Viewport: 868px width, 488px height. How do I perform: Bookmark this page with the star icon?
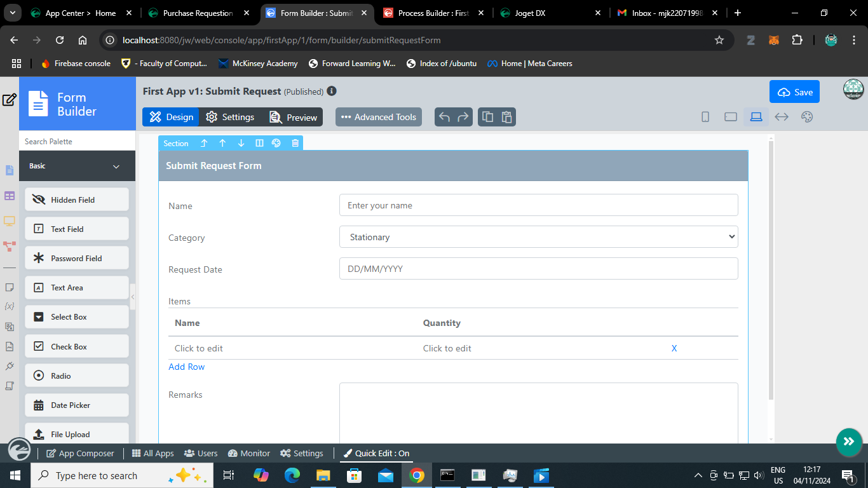pyautogui.click(x=719, y=40)
